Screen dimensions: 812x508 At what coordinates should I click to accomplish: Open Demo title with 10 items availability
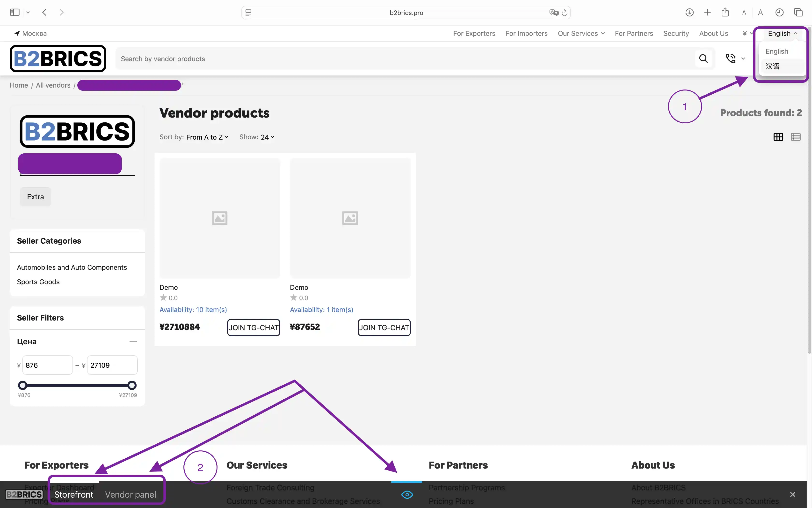[168, 287]
